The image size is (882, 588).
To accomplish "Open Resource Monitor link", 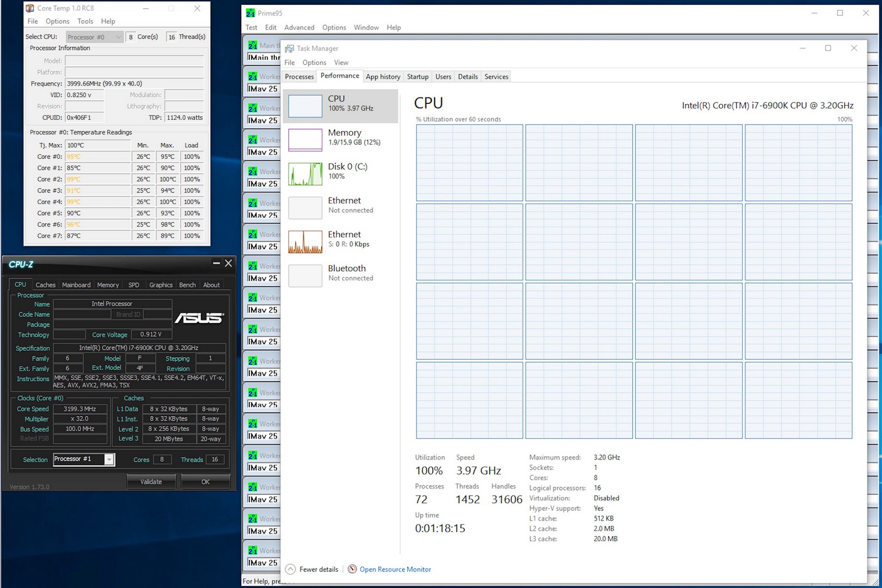I will [395, 569].
